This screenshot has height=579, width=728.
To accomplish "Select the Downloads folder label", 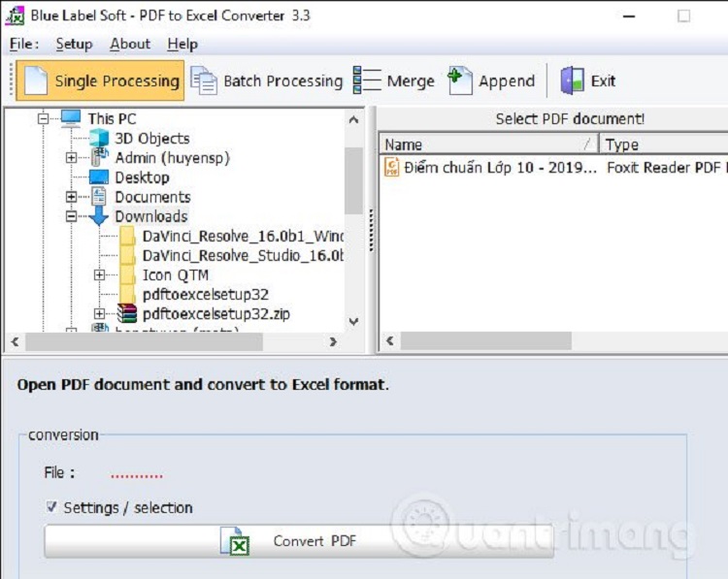I will pyautogui.click(x=151, y=216).
